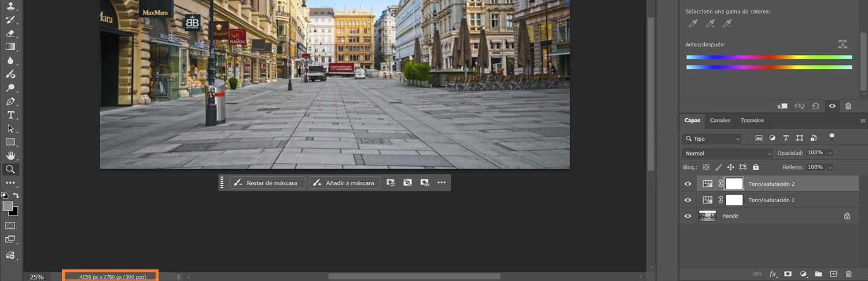Viewport: 868px width, 281px height.
Task: Select the Path Selection arrow tool
Action: [x=10, y=129]
